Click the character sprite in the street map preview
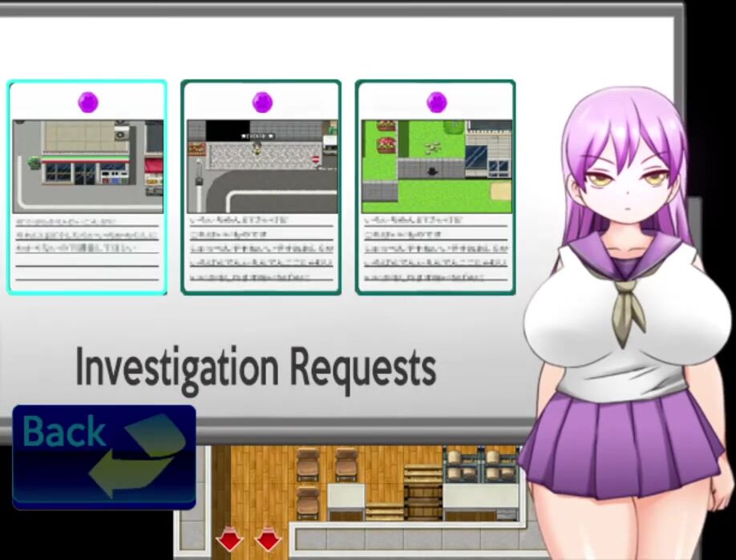736x560 pixels. click(256, 147)
